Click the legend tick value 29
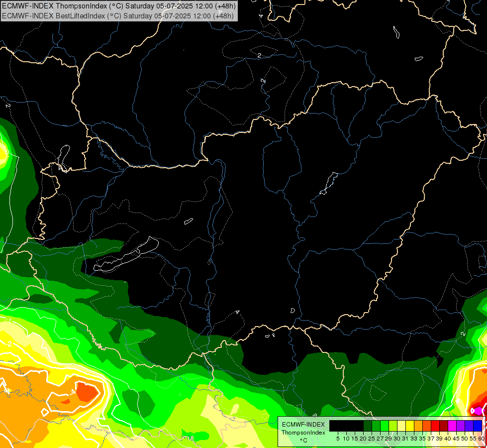This screenshot has height=448, width=487. coord(388,439)
